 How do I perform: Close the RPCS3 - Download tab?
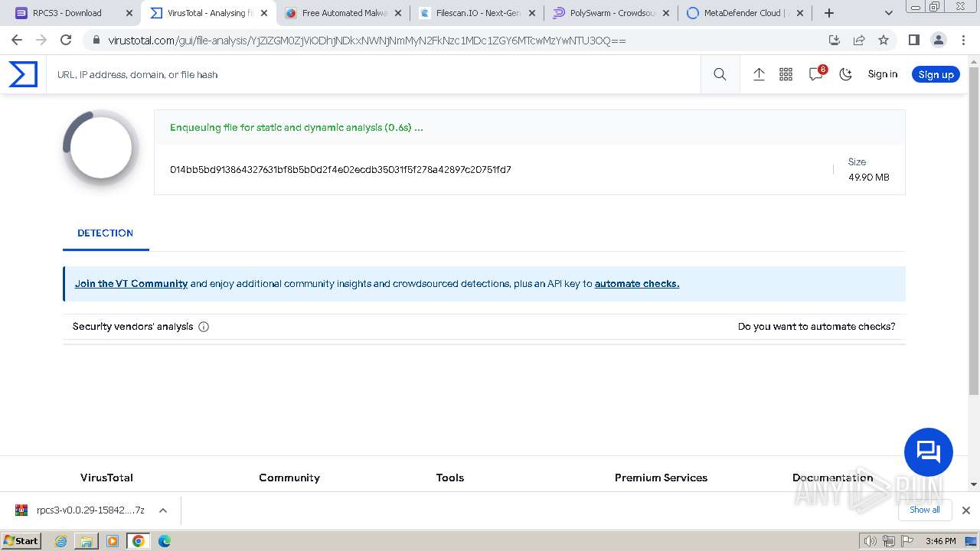(129, 13)
